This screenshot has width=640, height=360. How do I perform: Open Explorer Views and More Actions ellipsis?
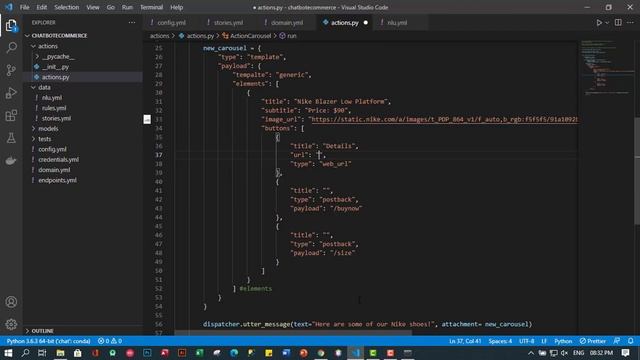[132, 22]
